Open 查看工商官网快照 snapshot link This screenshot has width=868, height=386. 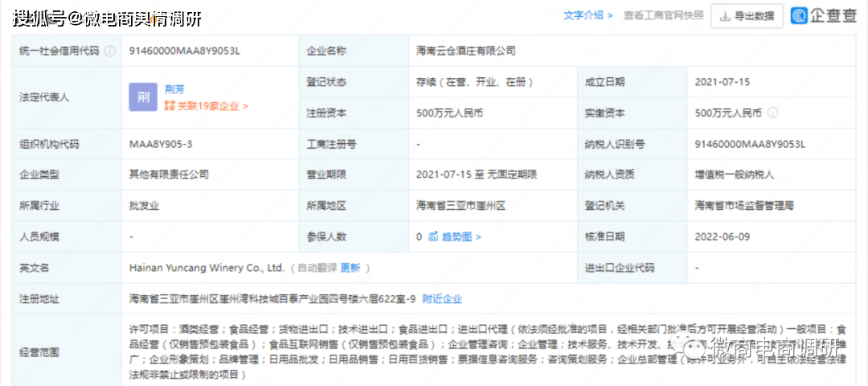[x=663, y=15]
